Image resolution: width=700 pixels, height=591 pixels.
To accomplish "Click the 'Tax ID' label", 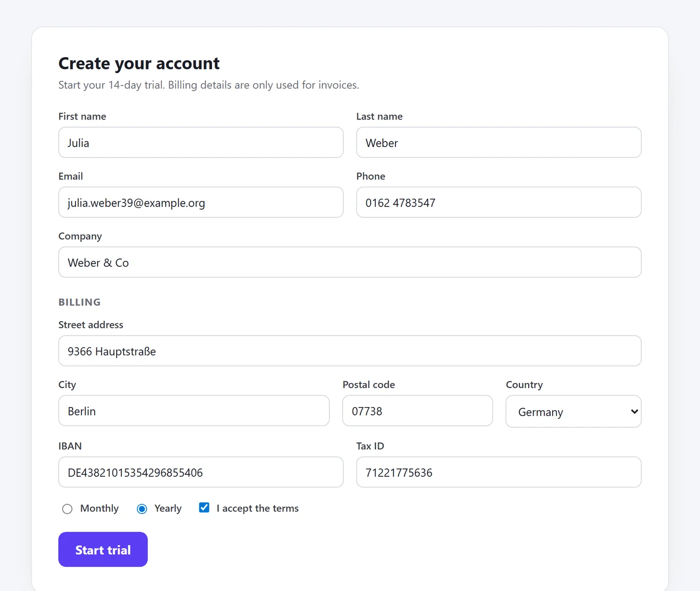I will (x=370, y=446).
